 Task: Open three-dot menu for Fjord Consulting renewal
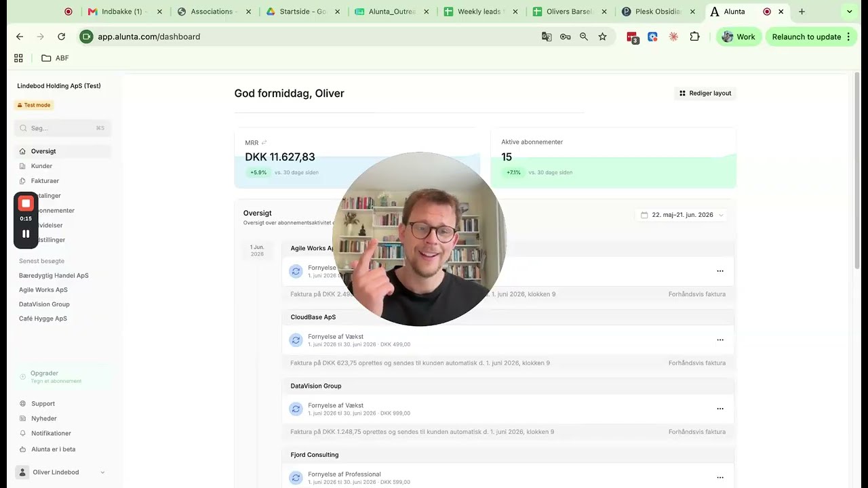(x=720, y=477)
